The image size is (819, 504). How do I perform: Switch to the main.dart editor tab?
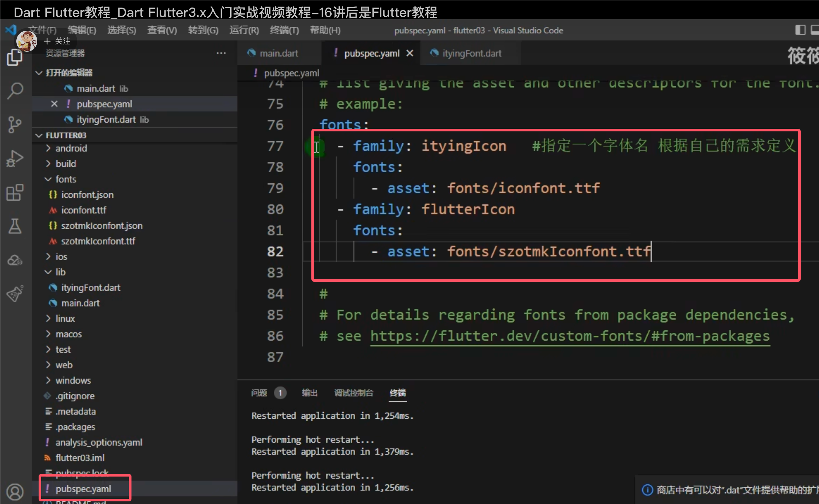(x=279, y=53)
